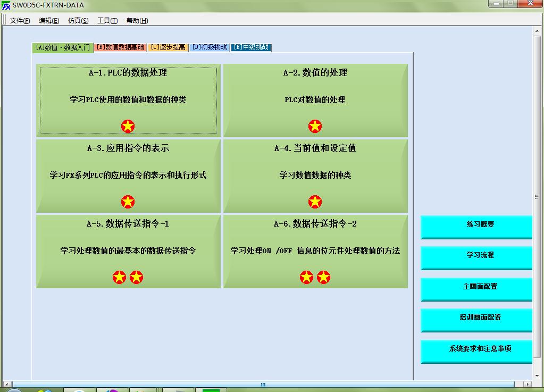
Task: Click the star icon under A-1 lesson
Action: coord(128,126)
